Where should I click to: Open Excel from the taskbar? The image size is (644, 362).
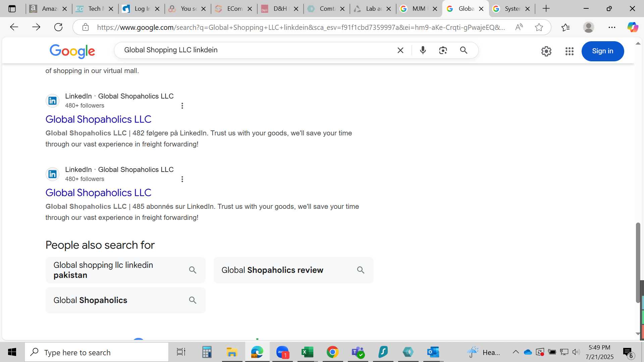(307, 352)
